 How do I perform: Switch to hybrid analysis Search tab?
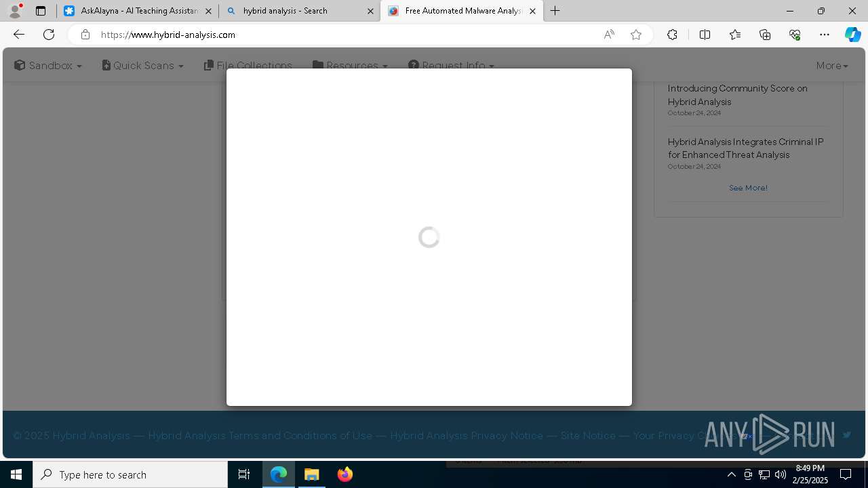(x=300, y=11)
